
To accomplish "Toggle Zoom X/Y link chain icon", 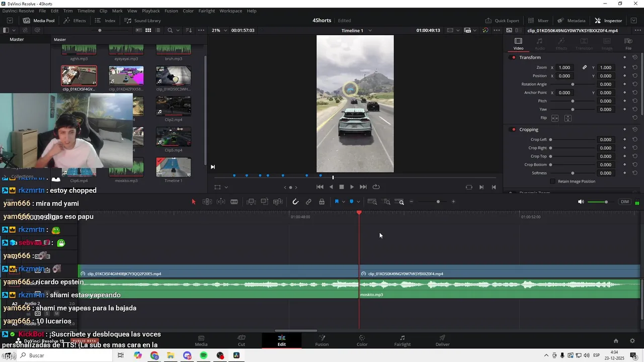I will tap(585, 67).
